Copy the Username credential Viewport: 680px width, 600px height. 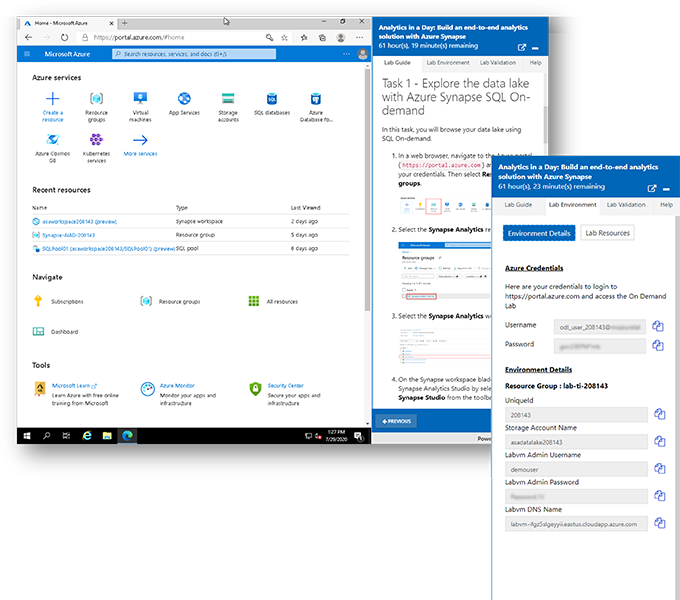658,326
